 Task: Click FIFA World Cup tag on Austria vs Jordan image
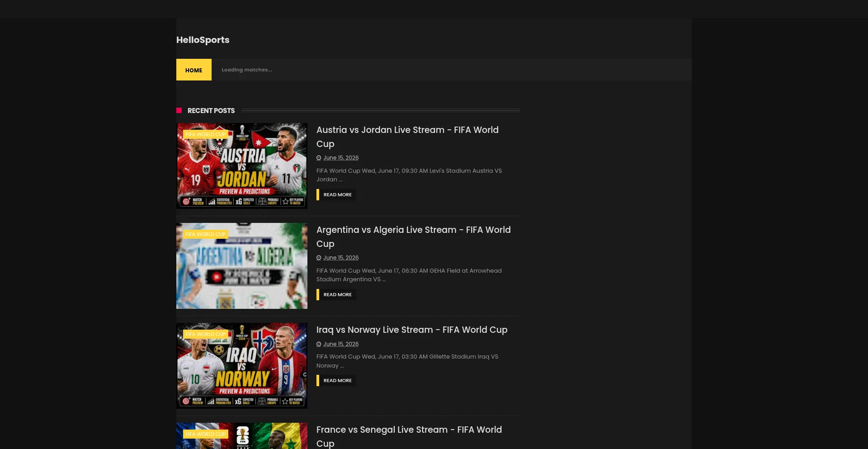pyautogui.click(x=206, y=134)
